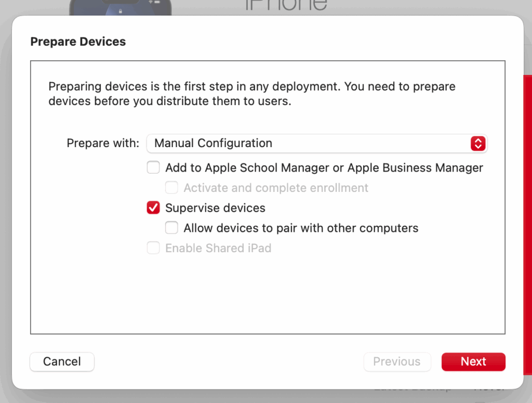
Task: Click the Prepare Devices dialog title
Action: (x=78, y=42)
